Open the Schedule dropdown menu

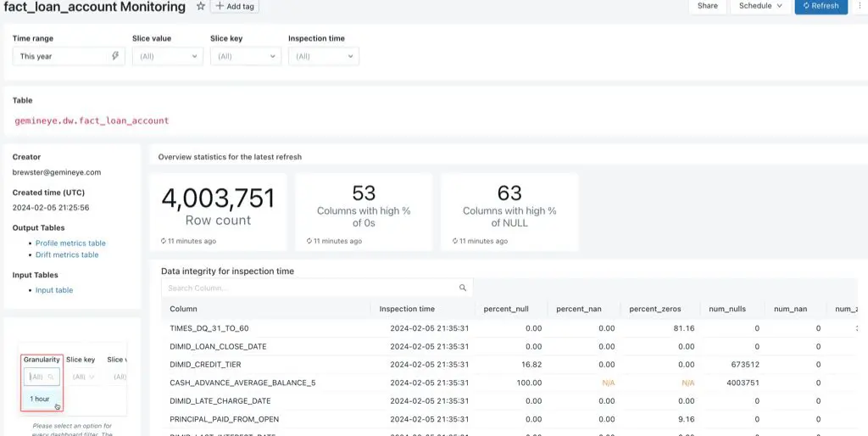(x=759, y=6)
